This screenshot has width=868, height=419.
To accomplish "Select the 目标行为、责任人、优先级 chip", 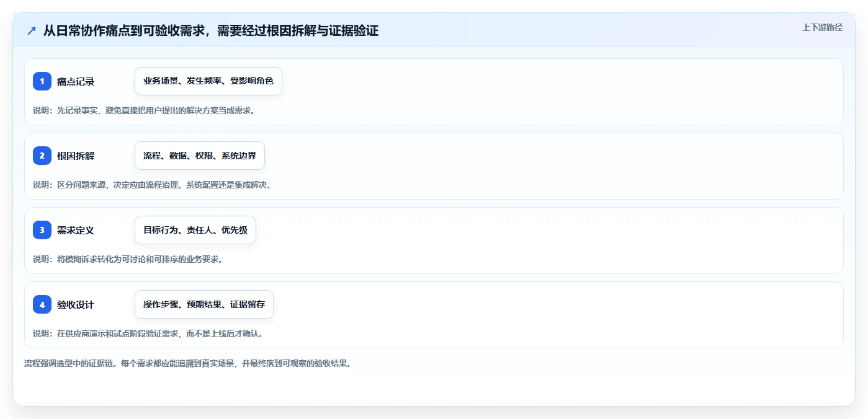I will click(x=195, y=230).
